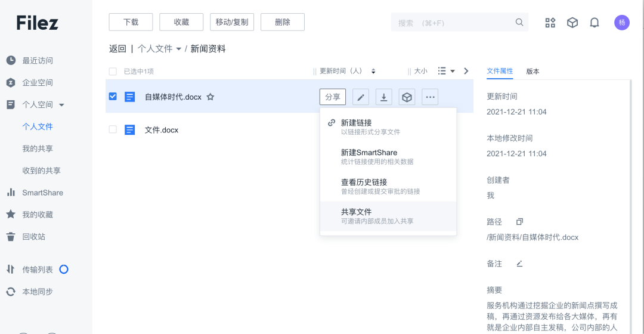Click the 移动/复制 button
Image resolution: width=644 pixels, height=334 pixels.
(231, 22)
